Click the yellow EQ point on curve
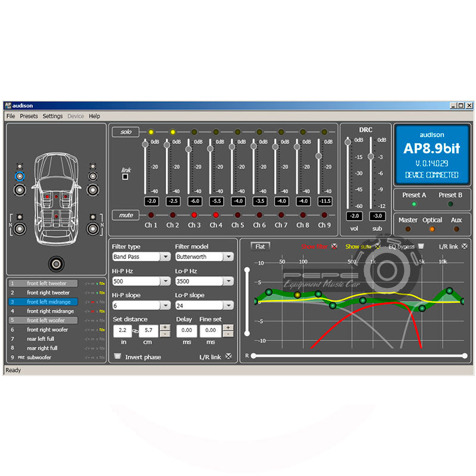This screenshot has width=476, height=476. coord(297,295)
